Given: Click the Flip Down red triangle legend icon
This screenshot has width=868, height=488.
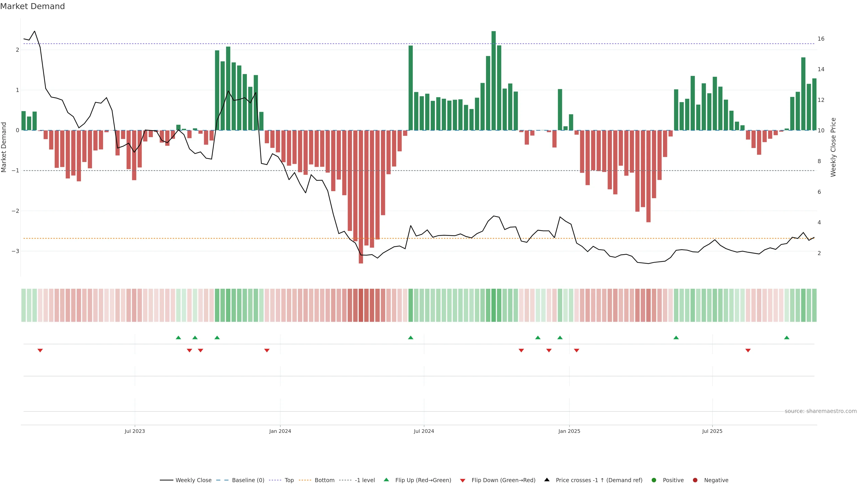Looking at the screenshot, I should pyautogui.click(x=463, y=480).
